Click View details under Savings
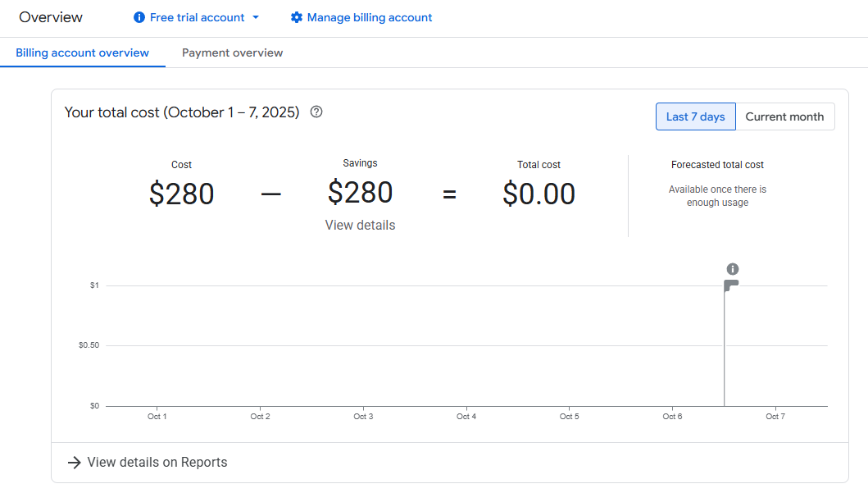Image resolution: width=868 pixels, height=493 pixels. tap(360, 225)
